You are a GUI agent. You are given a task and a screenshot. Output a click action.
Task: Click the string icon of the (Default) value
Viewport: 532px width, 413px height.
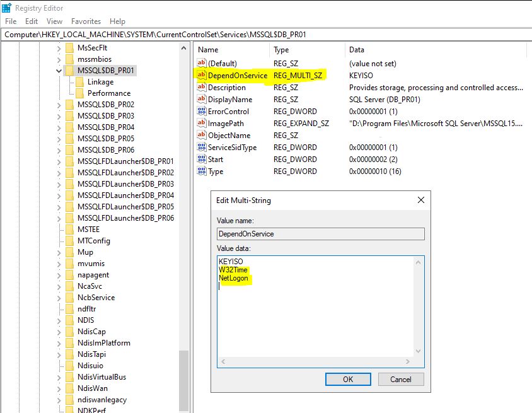202,63
